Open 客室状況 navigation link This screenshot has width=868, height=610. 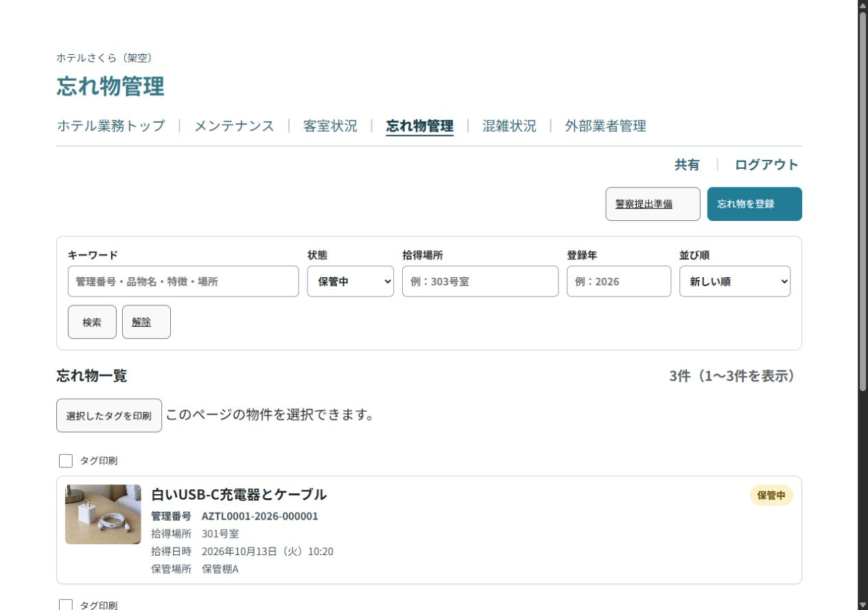click(330, 126)
